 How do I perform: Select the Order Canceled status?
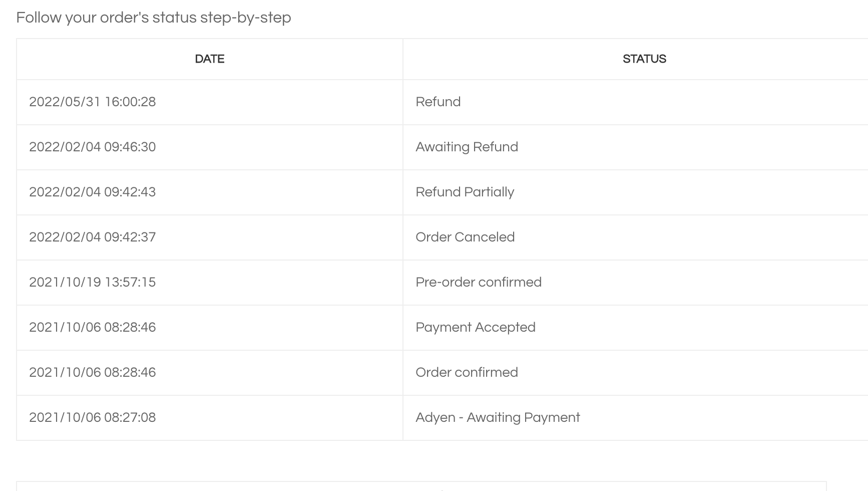tap(465, 237)
